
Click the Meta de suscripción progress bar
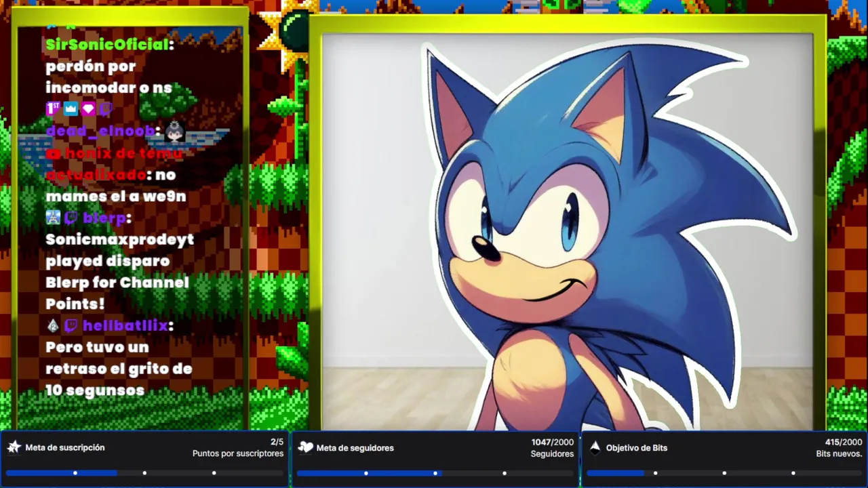tap(144, 472)
